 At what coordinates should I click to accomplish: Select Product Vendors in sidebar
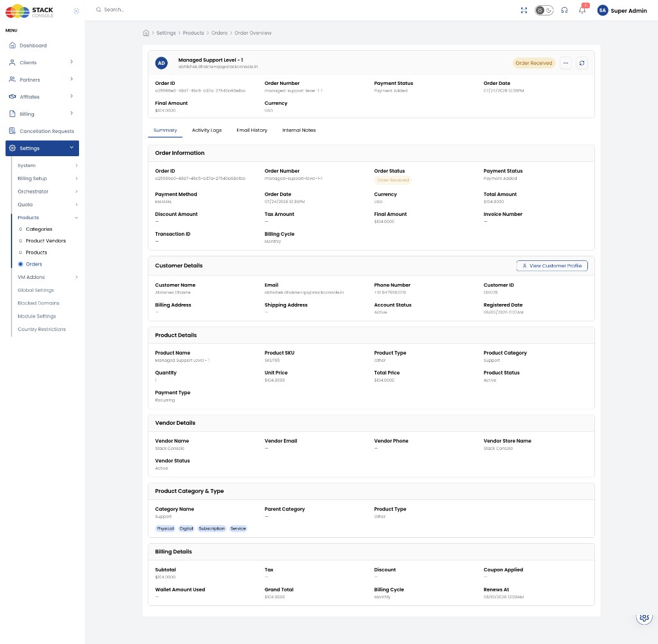click(46, 241)
